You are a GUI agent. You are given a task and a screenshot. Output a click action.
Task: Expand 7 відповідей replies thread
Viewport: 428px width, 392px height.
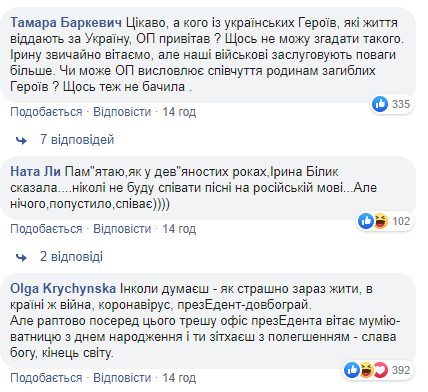pyautogui.click(x=77, y=139)
